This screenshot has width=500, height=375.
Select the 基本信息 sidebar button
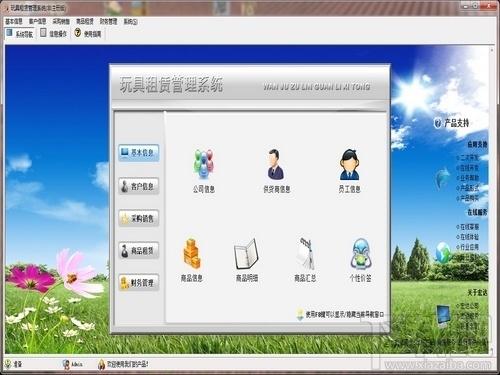[x=139, y=153]
